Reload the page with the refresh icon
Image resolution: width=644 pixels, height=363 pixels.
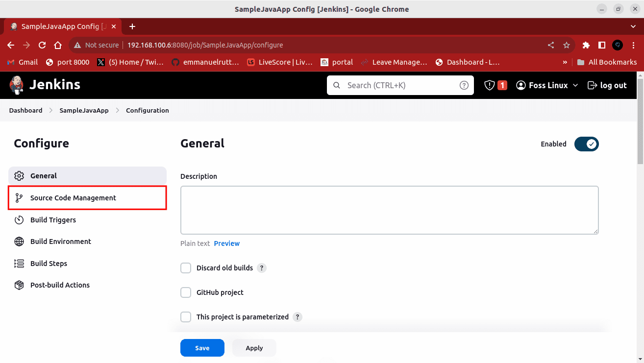[x=42, y=45]
